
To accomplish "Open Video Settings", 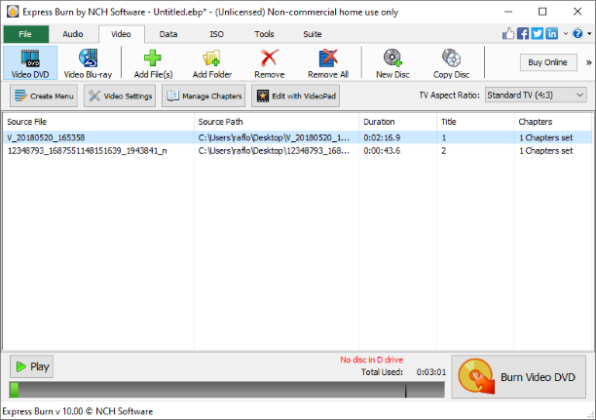I will 120,96.
